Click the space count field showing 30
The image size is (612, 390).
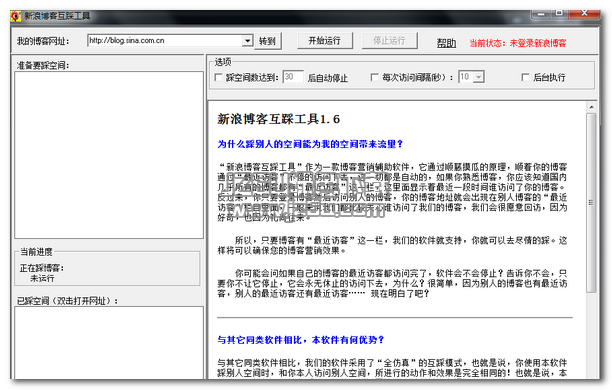coord(293,77)
